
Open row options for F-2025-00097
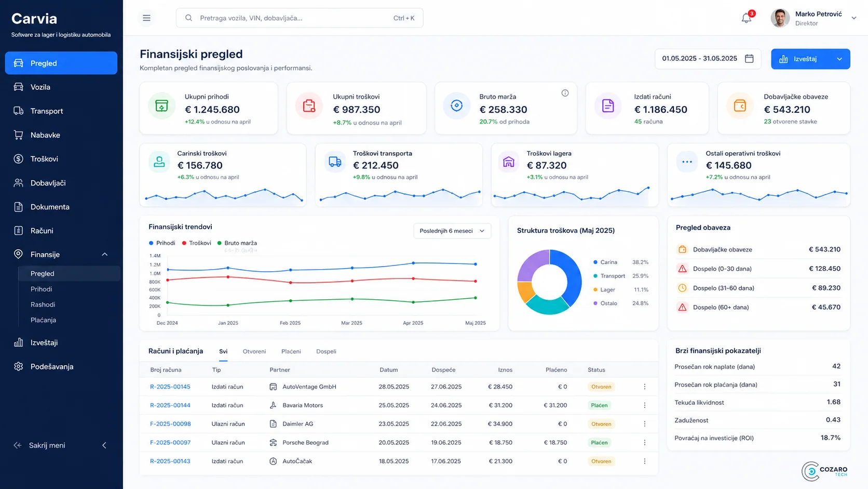pyautogui.click(x=645, y=443)
